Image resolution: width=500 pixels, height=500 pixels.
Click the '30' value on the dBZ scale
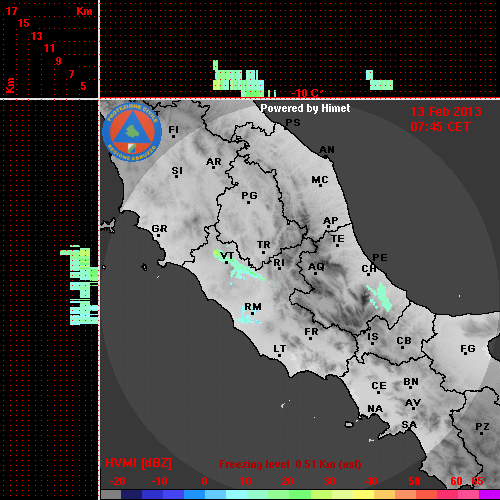coord(329,481)
